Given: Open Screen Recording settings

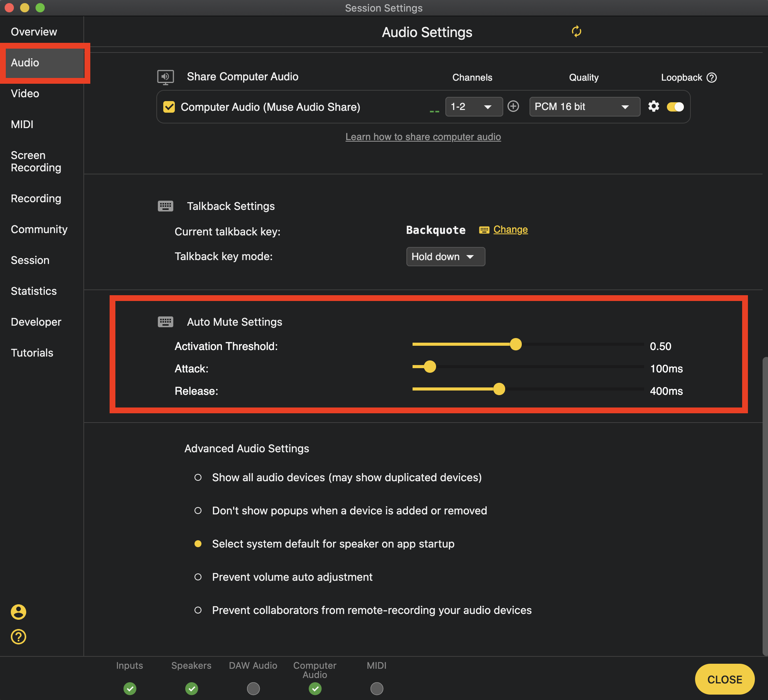Looking at the screenshot, I should (x=36, y=161).
